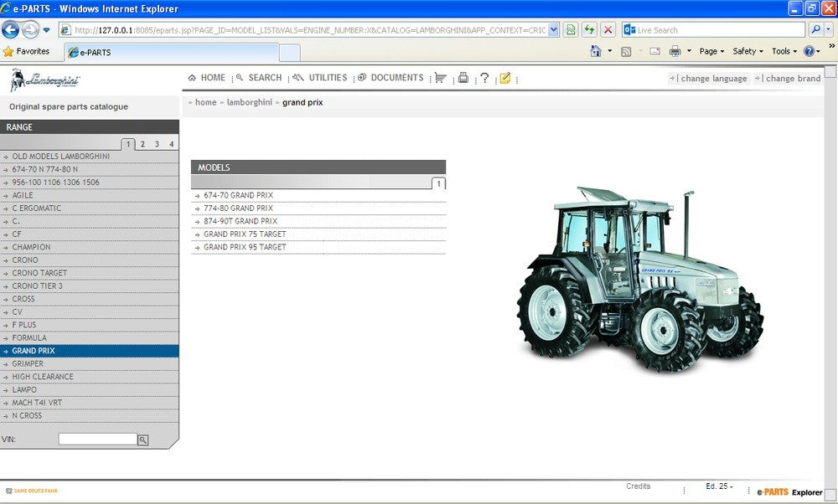Select 874-90T GRAND PRIX model
Screen dimensions: 838x504
(240, 222)
